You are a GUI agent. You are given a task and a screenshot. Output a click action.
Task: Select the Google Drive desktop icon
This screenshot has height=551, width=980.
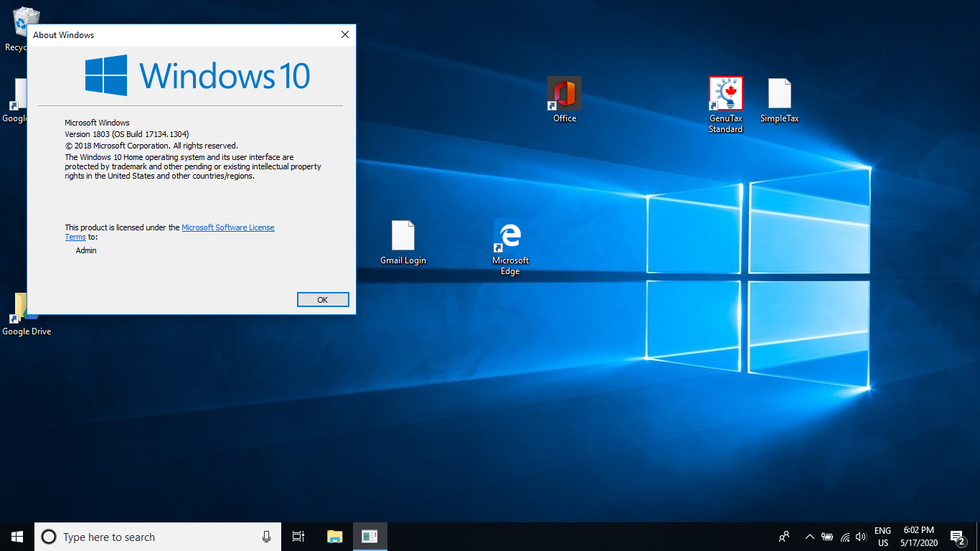pyautogui.click(x=26, y=314)
